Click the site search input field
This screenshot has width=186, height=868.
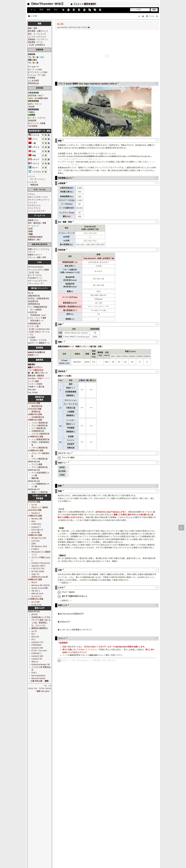coord(140,10)
